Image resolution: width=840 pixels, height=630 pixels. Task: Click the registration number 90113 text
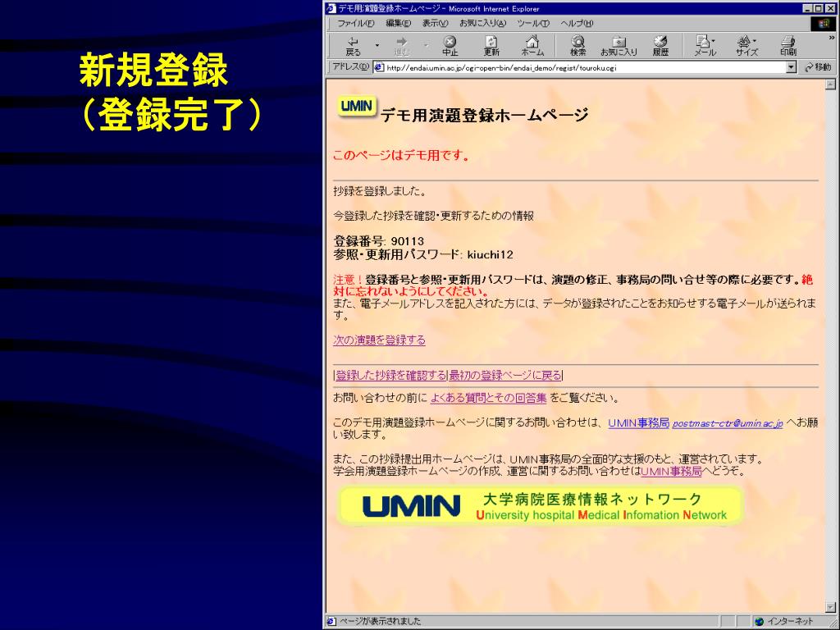407,241
